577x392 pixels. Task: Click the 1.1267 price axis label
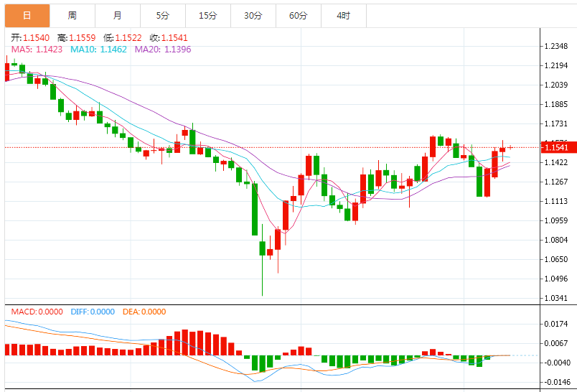point(556,182)
